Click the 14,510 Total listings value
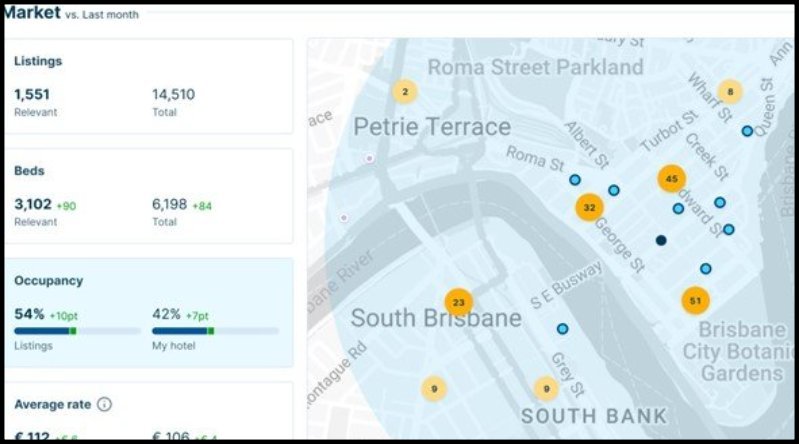The height and width of the screenshot is (444, 799). pyautogui.click(x=173, y=94)
